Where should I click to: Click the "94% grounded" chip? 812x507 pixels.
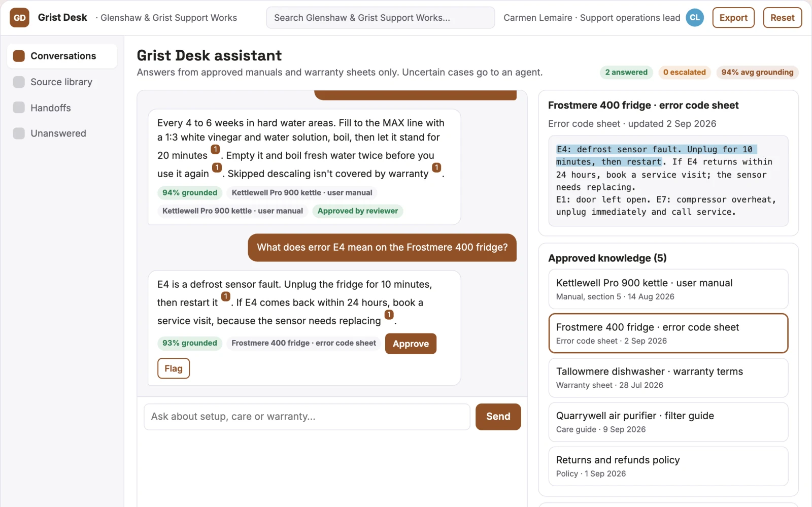pos(190,193)
